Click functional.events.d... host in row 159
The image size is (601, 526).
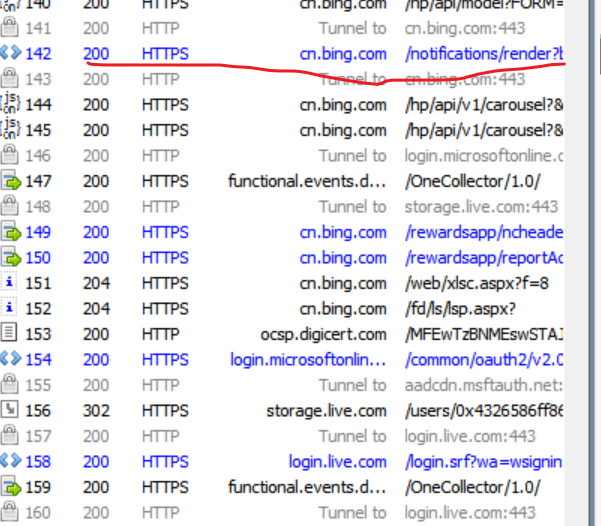pyautogui.click(x=307, y=487)
